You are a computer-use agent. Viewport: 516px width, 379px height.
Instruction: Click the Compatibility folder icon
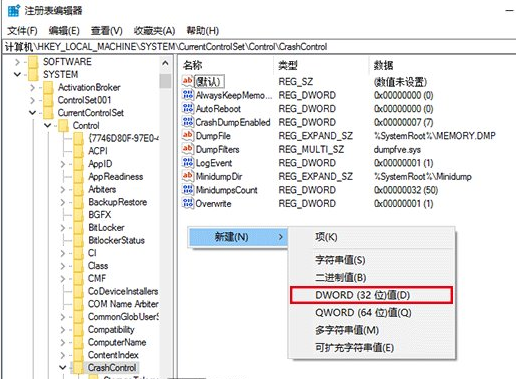pyautogui.click(x=79, y=330)
